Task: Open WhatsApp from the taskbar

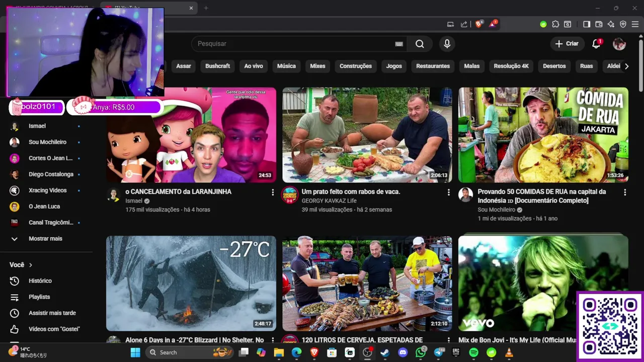Action: (x=421, y=352)
